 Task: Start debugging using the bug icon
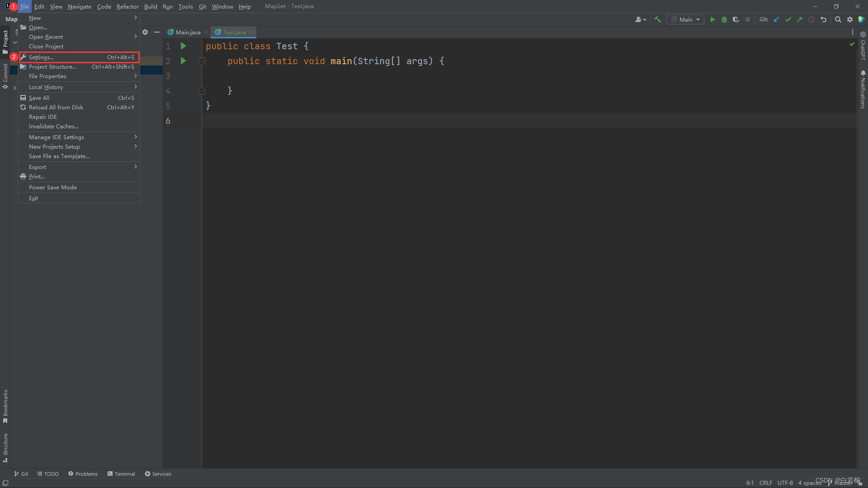725,19
